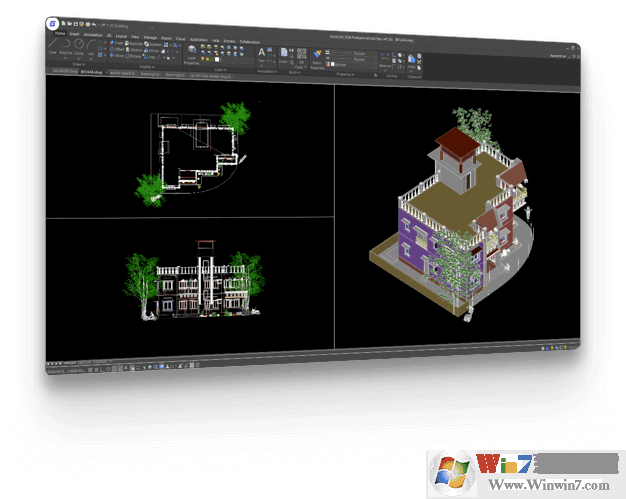Click the Insert block button
This screenshot has height=499, width=626.
point(283,55)
